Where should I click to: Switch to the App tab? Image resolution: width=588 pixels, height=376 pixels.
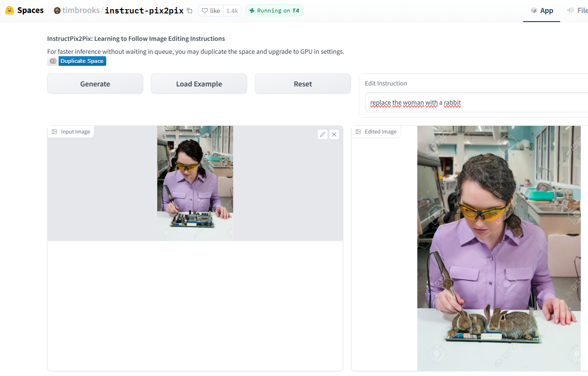542,11
